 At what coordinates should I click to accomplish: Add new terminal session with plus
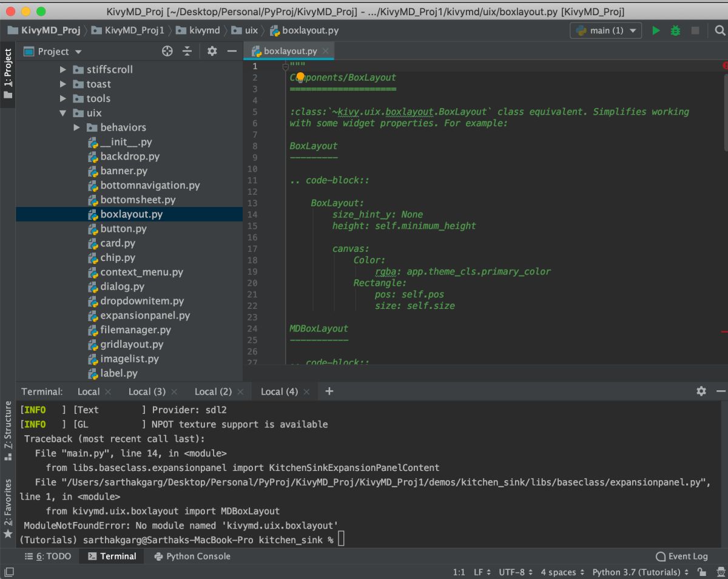click(329, 391)
